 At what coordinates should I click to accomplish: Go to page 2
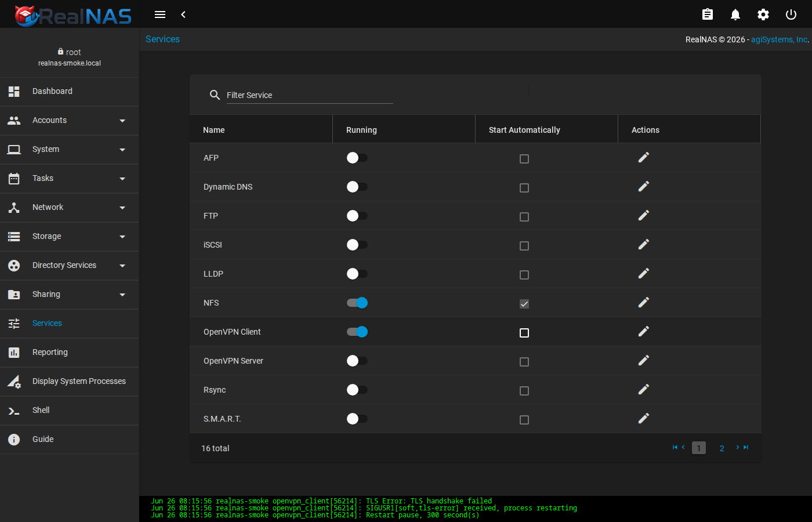point(722,448)
